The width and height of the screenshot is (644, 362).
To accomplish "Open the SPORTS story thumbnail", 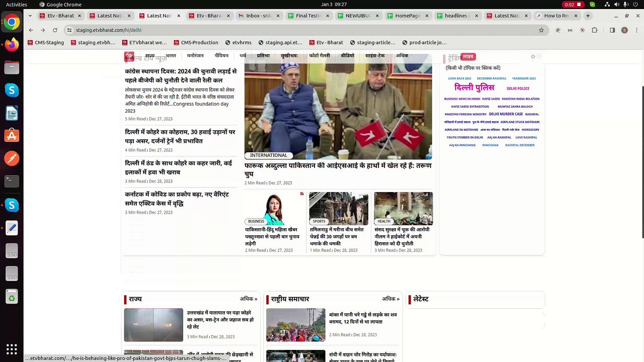I will pos(339,209).
